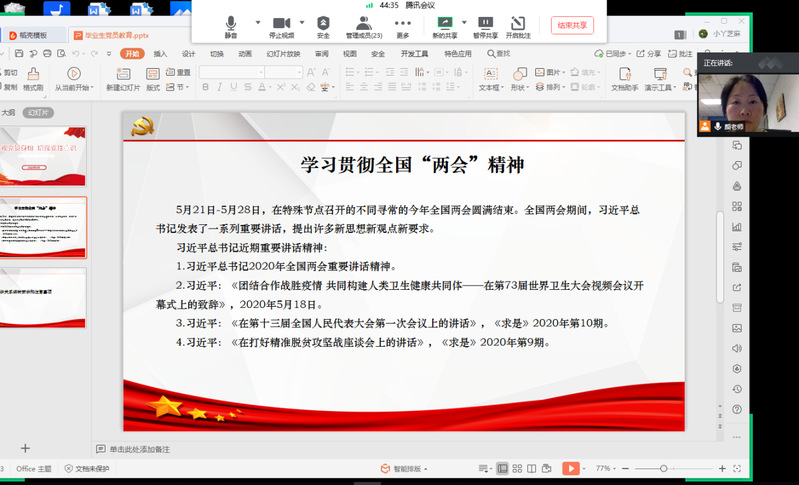Screen dimensions: 799x485
Task: Start slideshow with orange play button
Action: pyautogui.click(x=570, y=468)
